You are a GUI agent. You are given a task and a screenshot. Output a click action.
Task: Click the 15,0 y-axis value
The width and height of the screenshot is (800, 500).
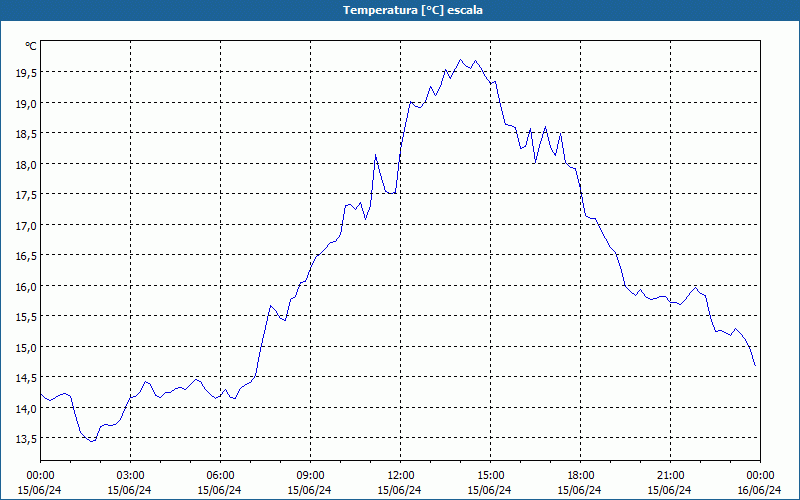click(x=27, y=347)
